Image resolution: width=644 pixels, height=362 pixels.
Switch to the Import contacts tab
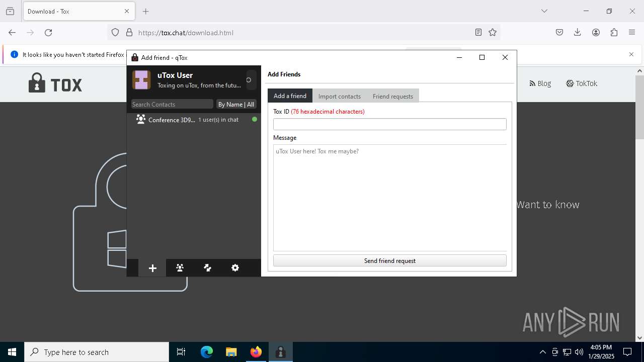click(x=340, y=96)
